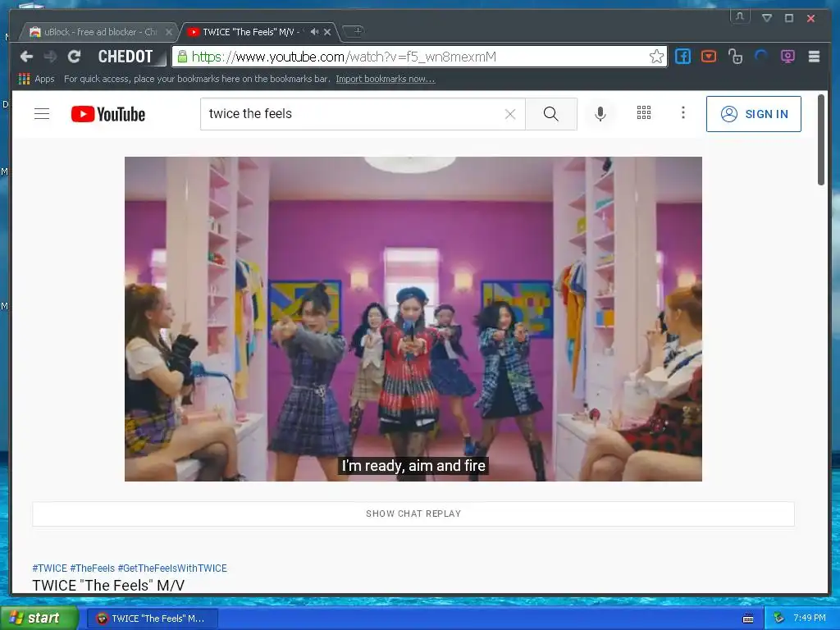This screenshot has height=630, width=840.
Task: Click the green secure padlock icon
Action: (x=182, y=57)
